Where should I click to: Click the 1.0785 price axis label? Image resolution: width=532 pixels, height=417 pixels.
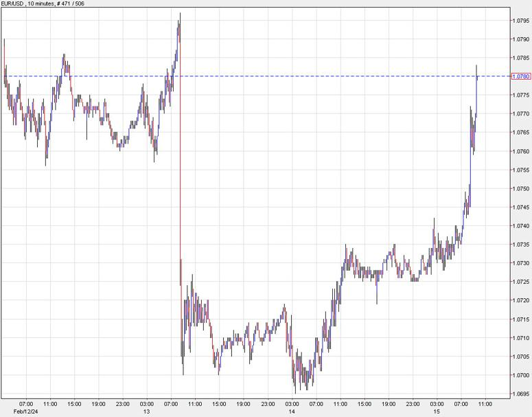[x=521, y=58]
